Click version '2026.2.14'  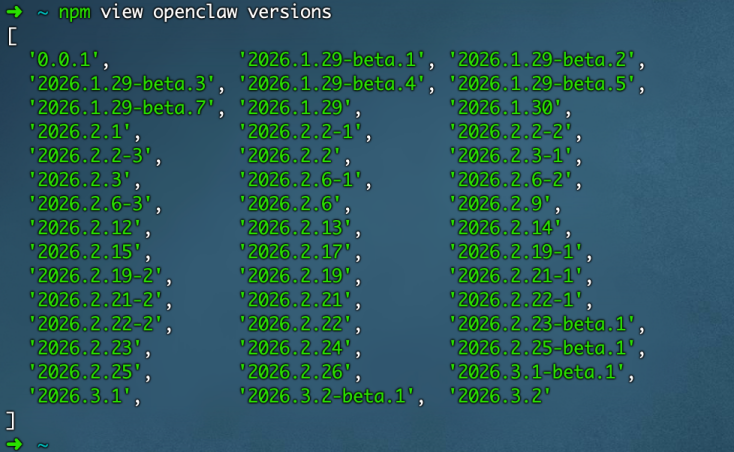point(505,228)
